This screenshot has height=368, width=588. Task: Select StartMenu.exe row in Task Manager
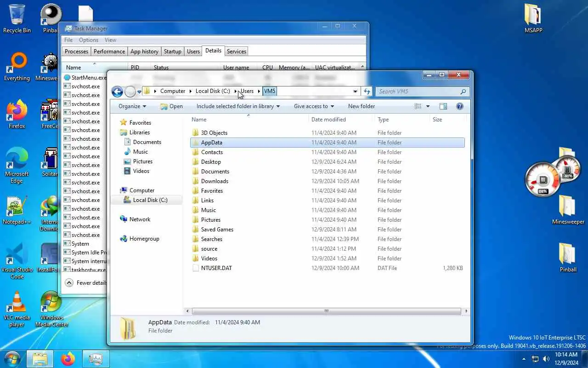pyautogui.click(x=85, y=78)
